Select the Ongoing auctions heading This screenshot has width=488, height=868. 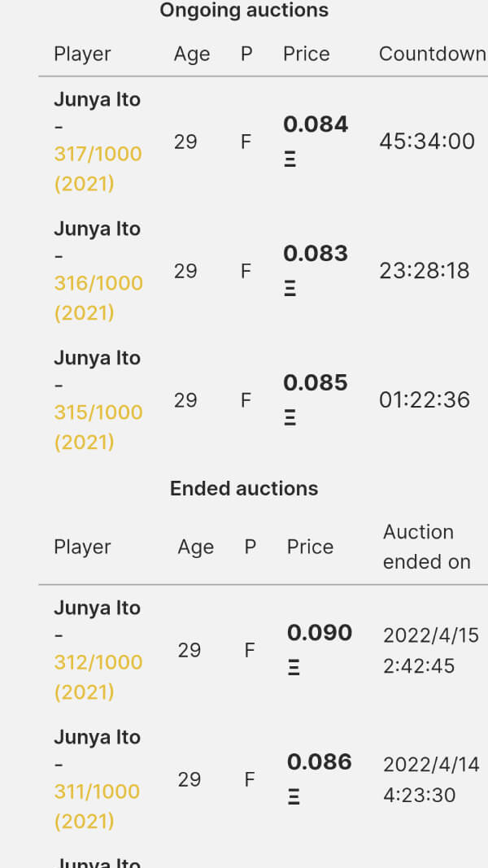click(x=244, y=11)
